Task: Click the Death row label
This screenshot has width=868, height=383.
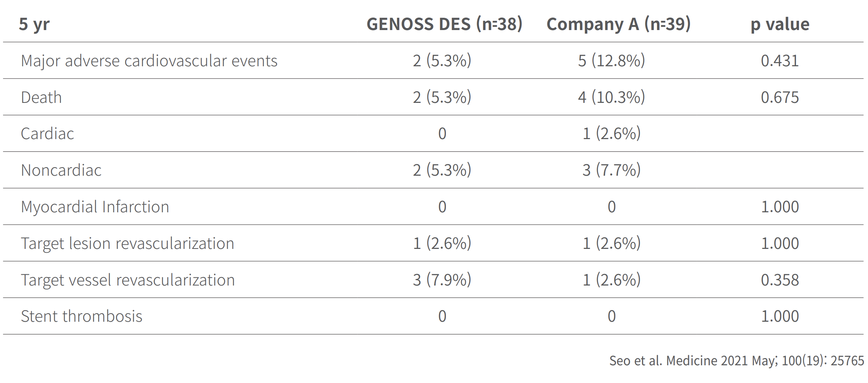Action: coord(41,97)
